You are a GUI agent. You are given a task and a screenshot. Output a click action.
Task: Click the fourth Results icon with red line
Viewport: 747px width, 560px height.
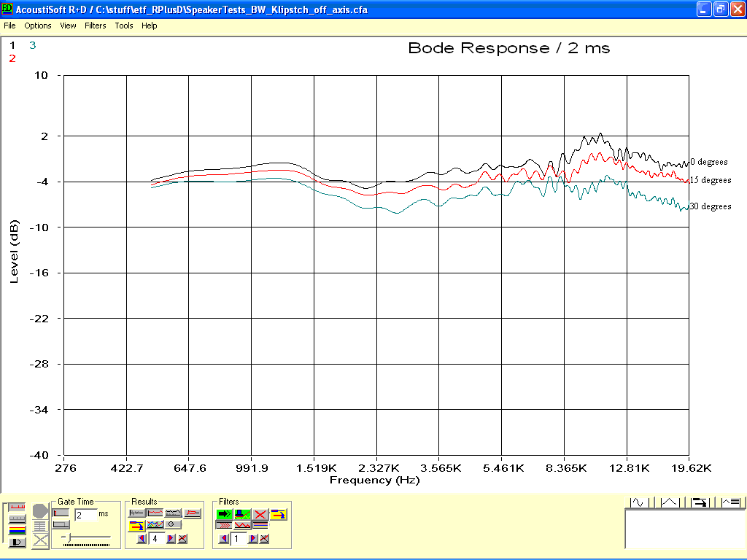pyautogui.click(x=193, y=513)
